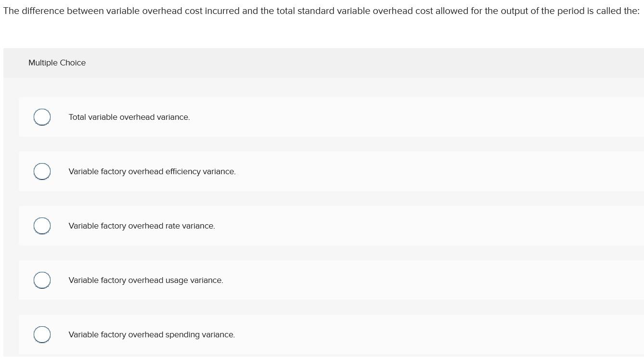Click the text Variable factory overhead efficiency variance
Viewport: 644px width, 358px height.
(152, 171)
